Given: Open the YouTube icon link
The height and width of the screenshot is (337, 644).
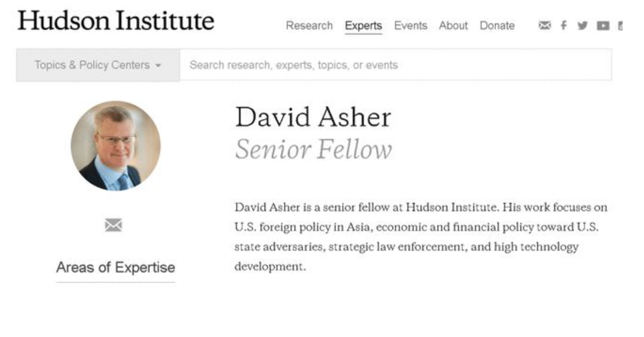Looking at the screenshot, I should click(x=603, y=26).
